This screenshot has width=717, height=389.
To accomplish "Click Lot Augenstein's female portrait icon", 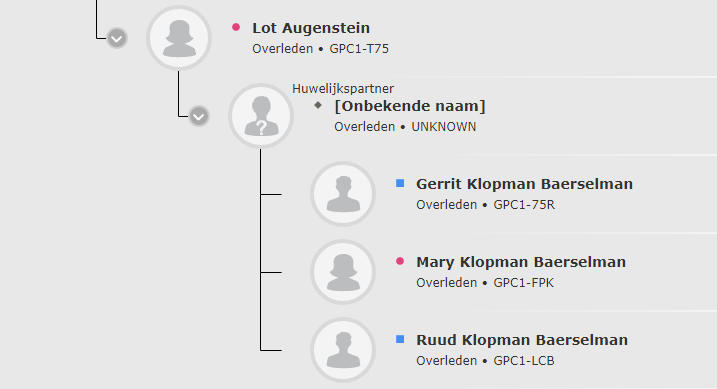I will (x=179, y=37).
